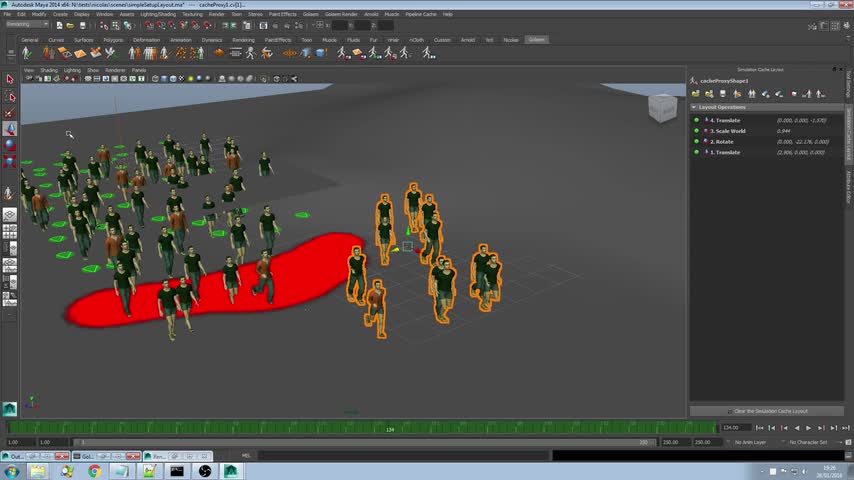
Task: Switch to the Golaem shelf tab
Action: (x=536, y=40)
